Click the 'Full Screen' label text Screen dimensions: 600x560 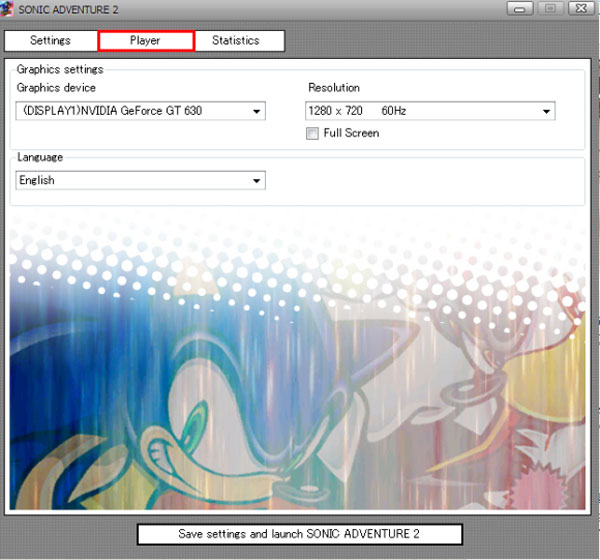tap(351, 133)
